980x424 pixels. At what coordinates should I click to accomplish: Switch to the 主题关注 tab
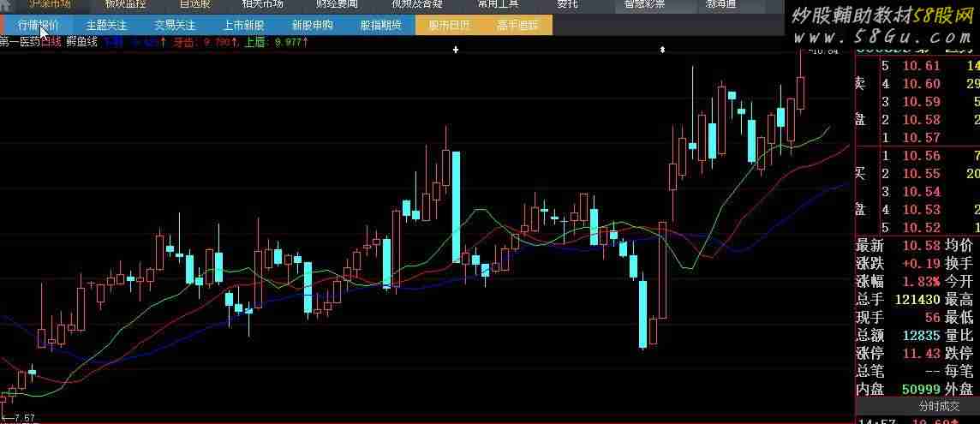[x=106, y=26]
